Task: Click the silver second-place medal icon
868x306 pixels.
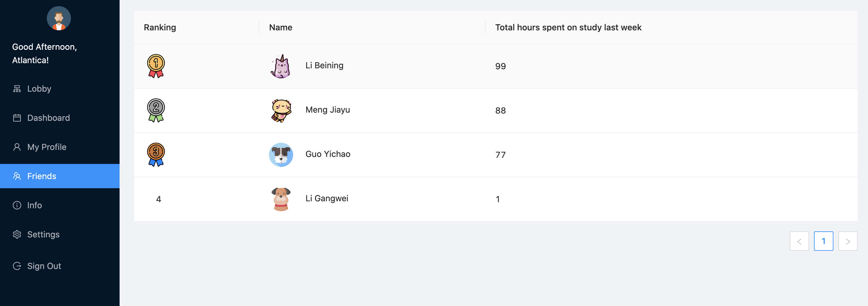Action: (156, 110)
